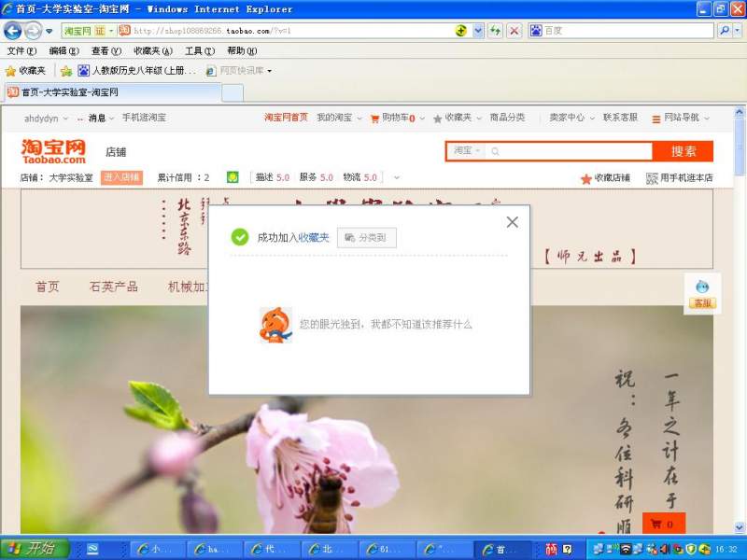The image size is (747, 560).
Task: Expand the address bar history dropdown
Action: click(x=478, y=31)
